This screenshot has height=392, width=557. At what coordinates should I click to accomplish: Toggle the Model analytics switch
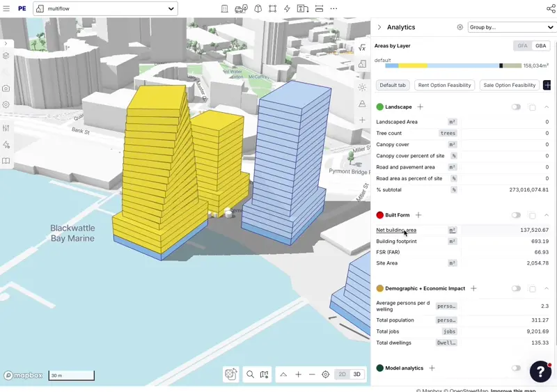[x=516, y=368]
